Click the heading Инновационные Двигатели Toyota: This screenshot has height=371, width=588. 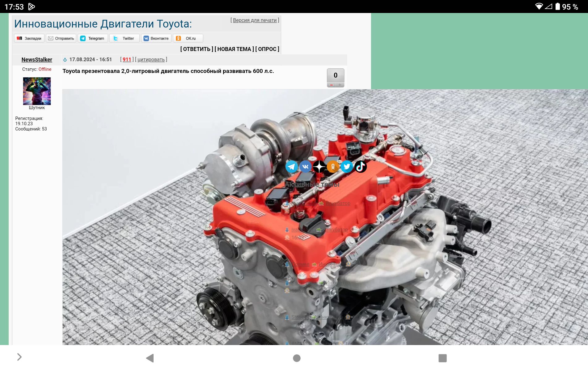pos(103,24)
